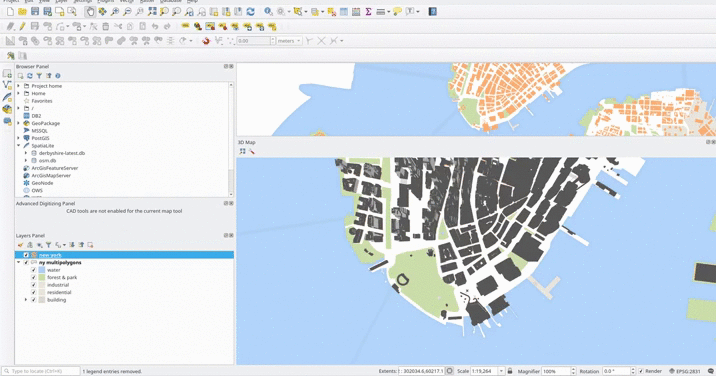
Task: Expand the PostGIS browser item
Action: pos(19,138)
